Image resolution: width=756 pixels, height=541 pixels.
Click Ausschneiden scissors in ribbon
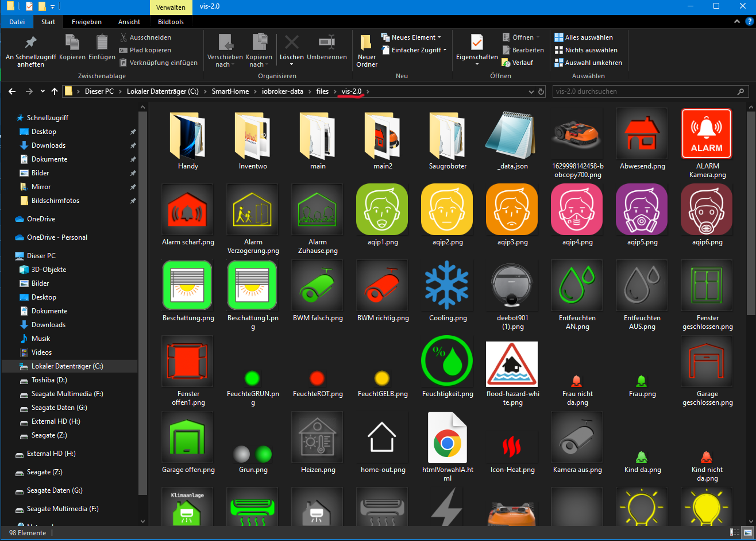(146, 37)
